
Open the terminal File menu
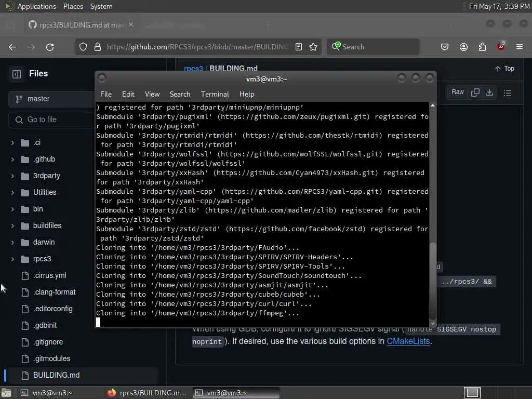pyautogui.click(x=106, y=95)
